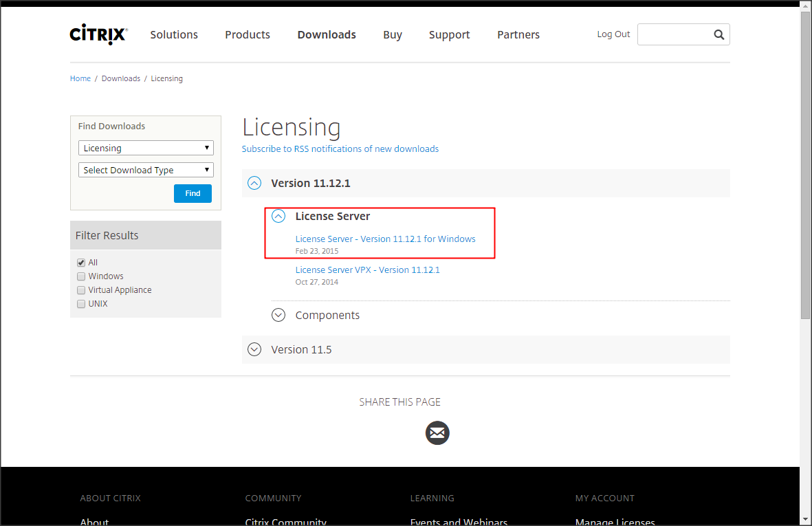
Task: Check the Virtual Appliance filter
Action: [x=81, y=290]
